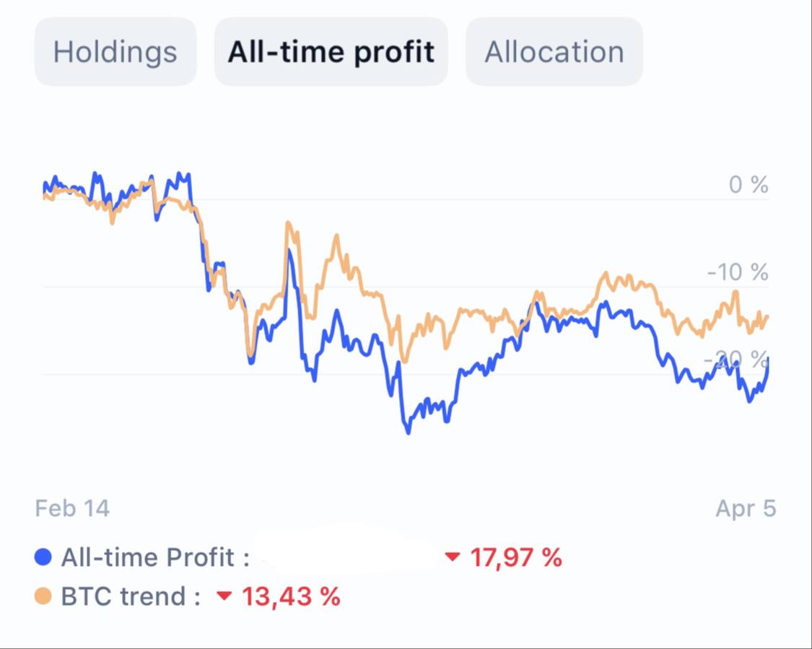Click the Feb 14 start date label
The height and width of the screenshot is (649, 812).
pyautogui.click(x=72, y=508)
